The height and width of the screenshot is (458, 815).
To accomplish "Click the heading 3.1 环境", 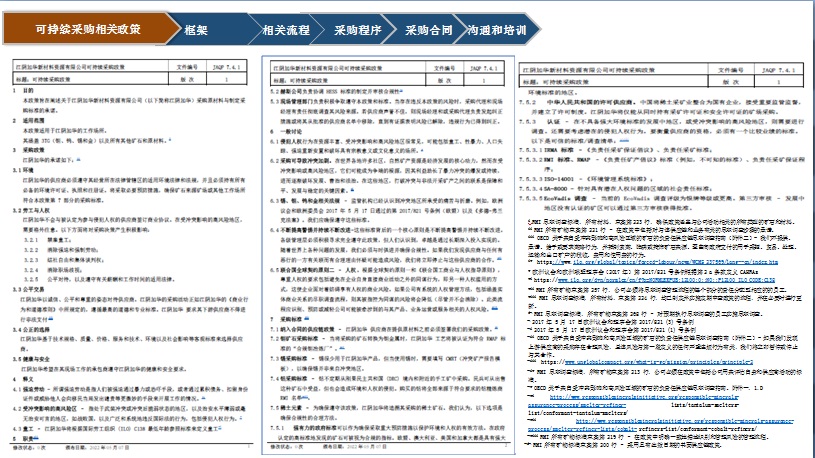I will 23,170.
